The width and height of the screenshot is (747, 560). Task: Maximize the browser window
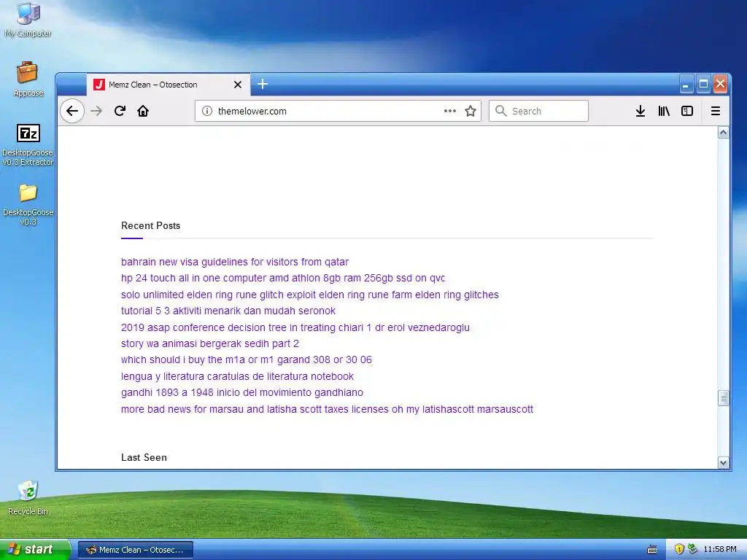703,85
